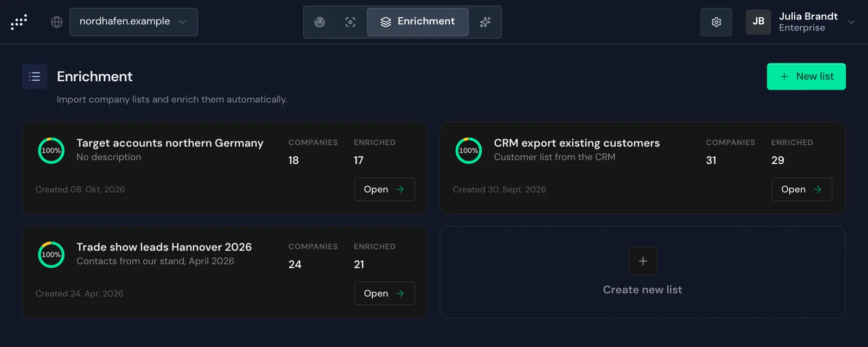The height and width of the screenshot is (347, 868).
Task: Open the nordhafen.example domain dropdown
Action: click(x=133, y=22)
